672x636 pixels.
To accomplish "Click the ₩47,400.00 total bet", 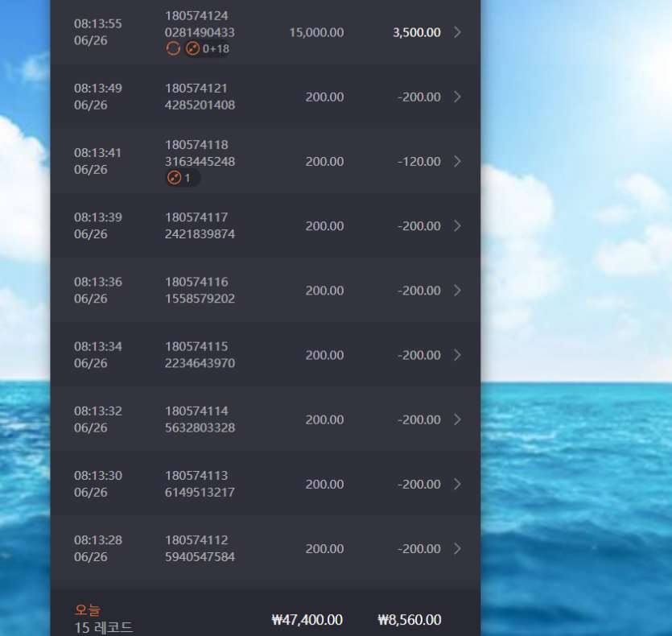I will tap(307, 620).
